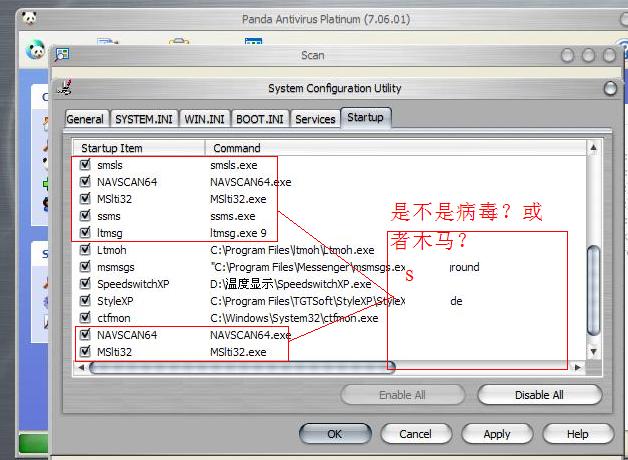Click the Apply button
Screen dimensions: 628x460
(x=497, y=434)
